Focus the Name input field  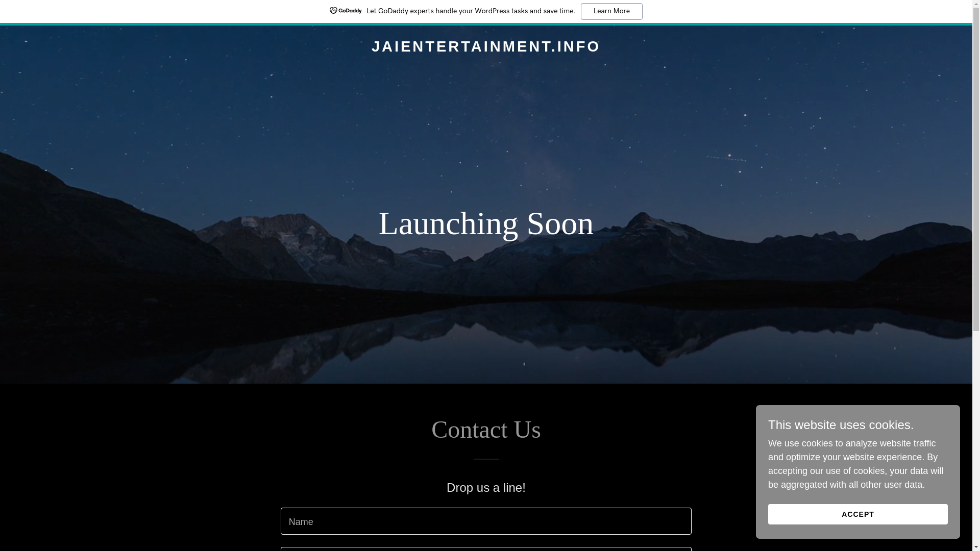[485, 521]
